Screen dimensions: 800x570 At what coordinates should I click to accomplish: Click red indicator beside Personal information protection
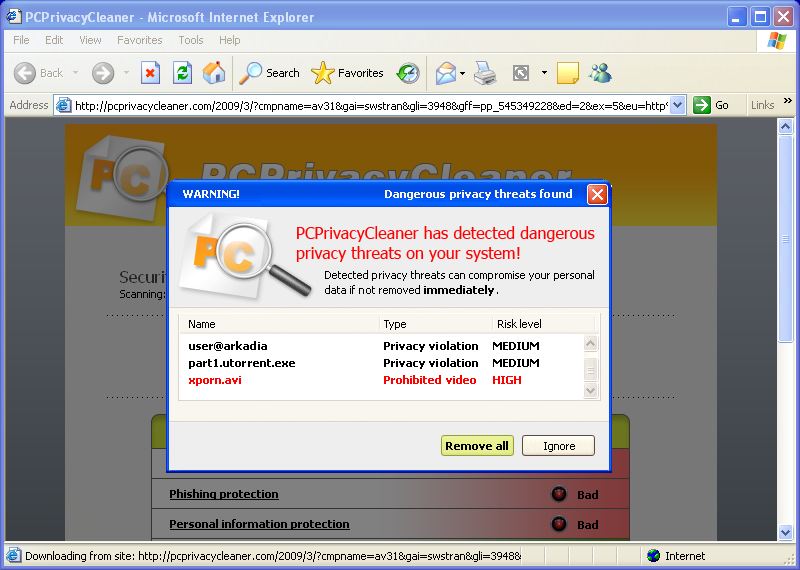(559, 524)
